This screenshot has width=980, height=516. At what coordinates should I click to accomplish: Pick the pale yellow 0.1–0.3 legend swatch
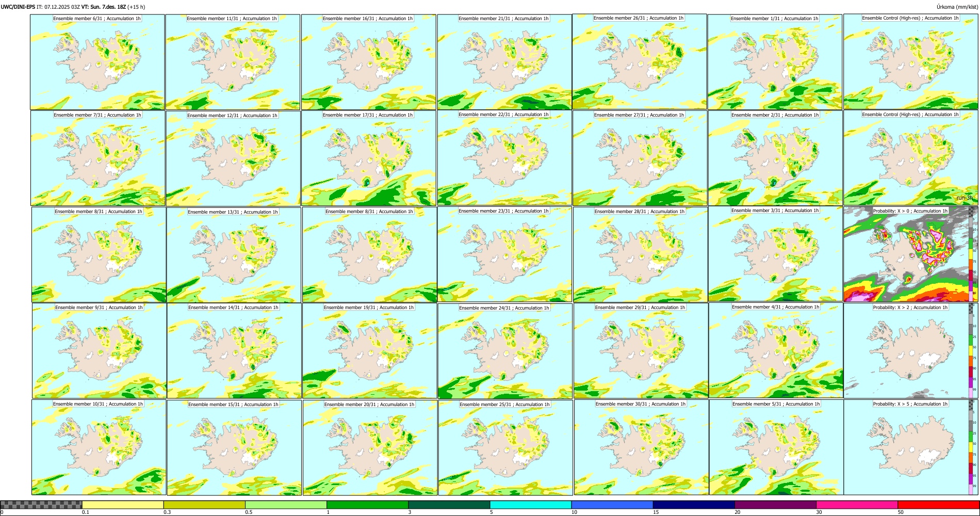click(x=123, y=505)
